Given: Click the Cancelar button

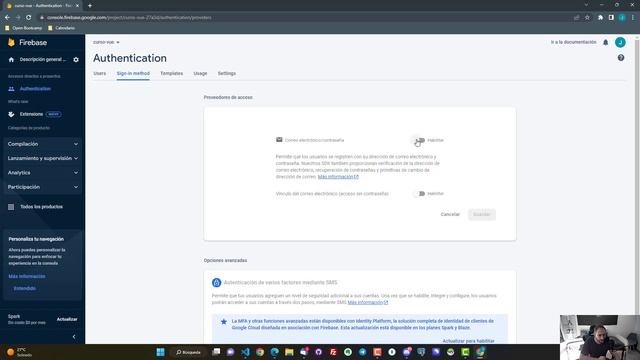Looking at the screenshot, I should pyautogui.click(x=450, y=214).
